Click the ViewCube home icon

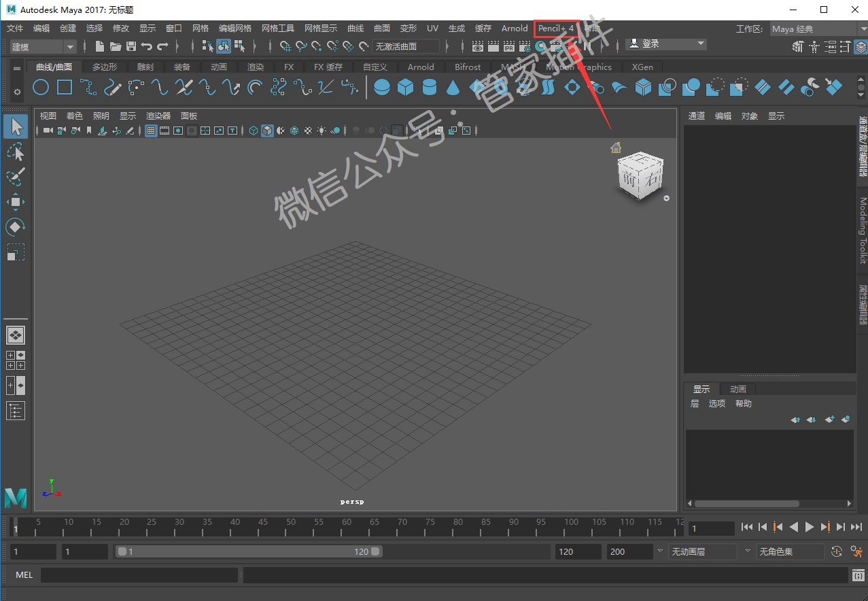tap(616, 148)
